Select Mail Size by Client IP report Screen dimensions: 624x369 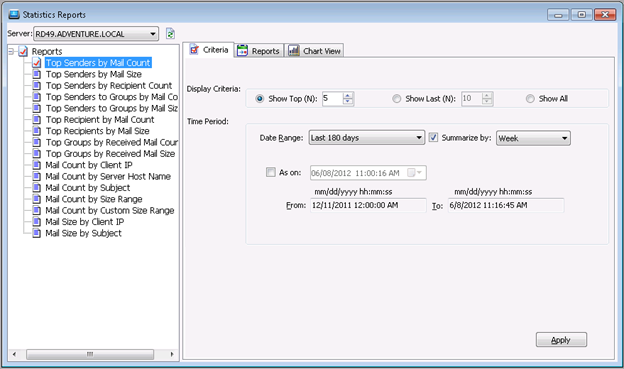84,221
